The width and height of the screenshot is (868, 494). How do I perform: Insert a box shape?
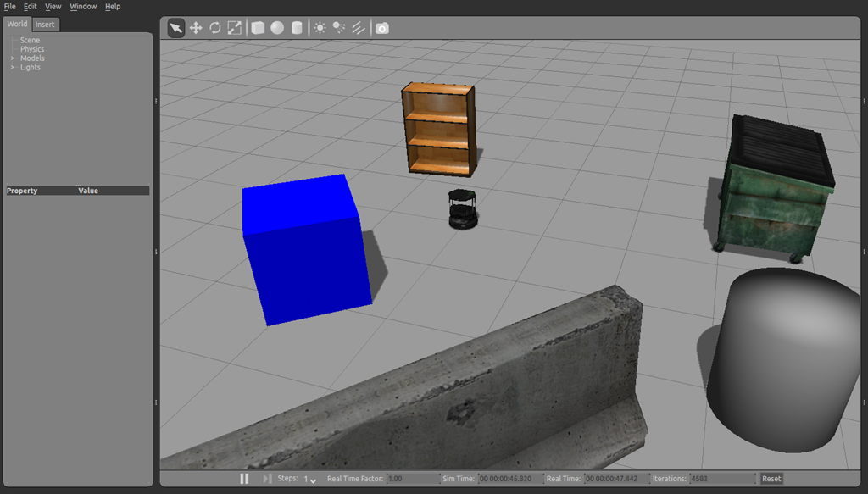click(x=258, y=28)
